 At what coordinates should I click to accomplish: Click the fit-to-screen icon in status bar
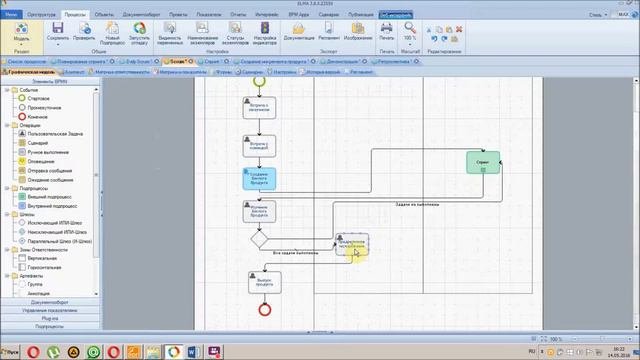coord(543,339)
